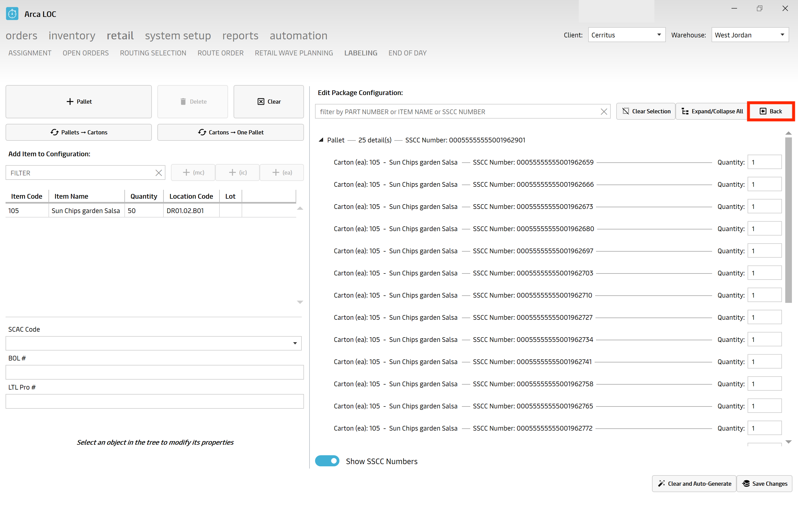
Task: Click package tree scroll down arrow
Action: pos(789,442)
